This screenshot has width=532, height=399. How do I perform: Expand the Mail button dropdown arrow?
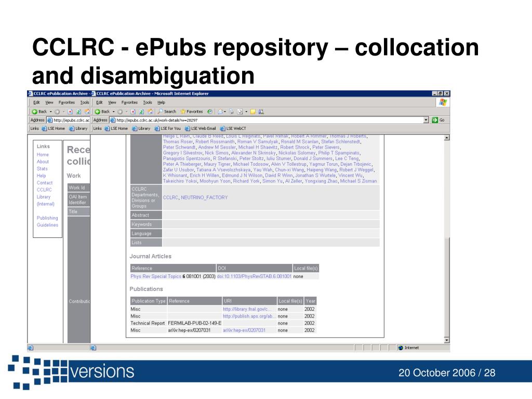[x=224, y=112]
